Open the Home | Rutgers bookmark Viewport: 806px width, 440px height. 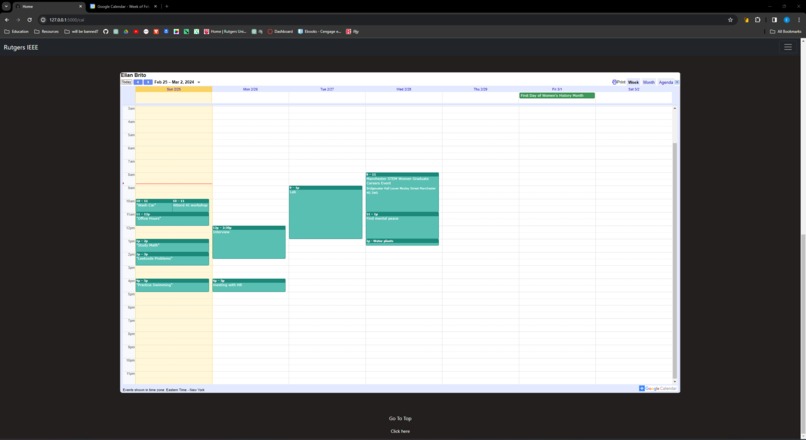225,31
